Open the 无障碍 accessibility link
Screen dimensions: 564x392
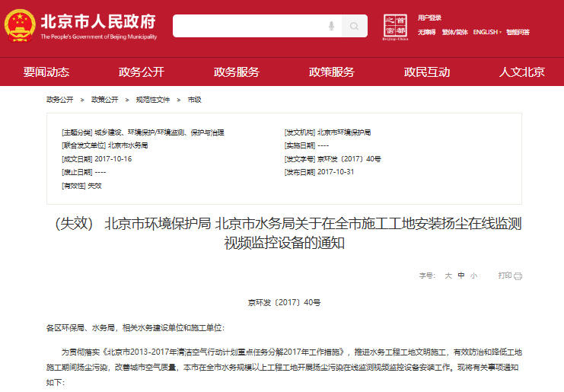click(x=426, y=32)
